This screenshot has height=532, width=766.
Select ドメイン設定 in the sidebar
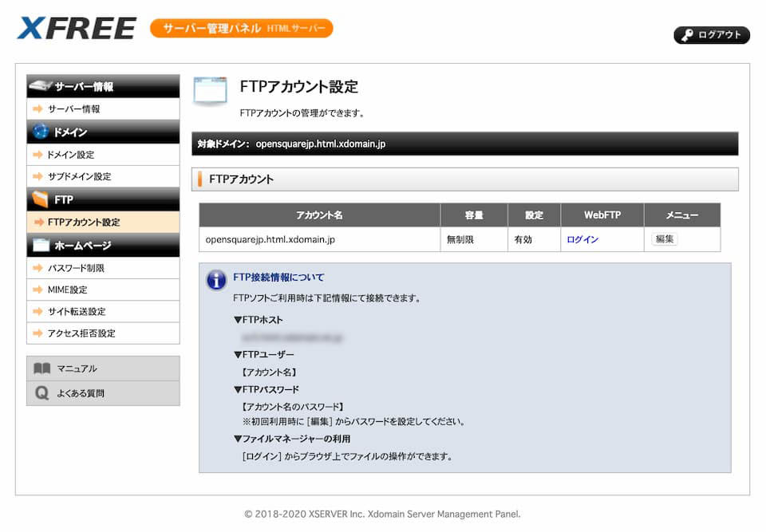(70, 155)
